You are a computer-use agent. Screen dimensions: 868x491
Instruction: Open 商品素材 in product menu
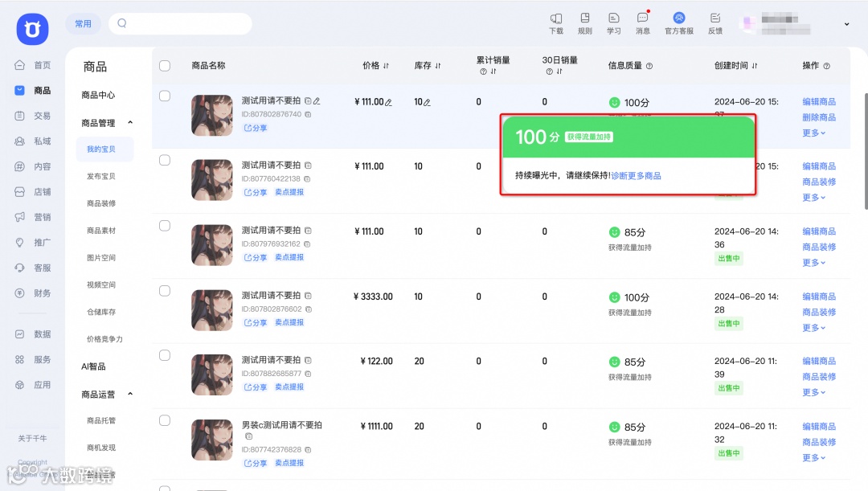tap(101, 231)
